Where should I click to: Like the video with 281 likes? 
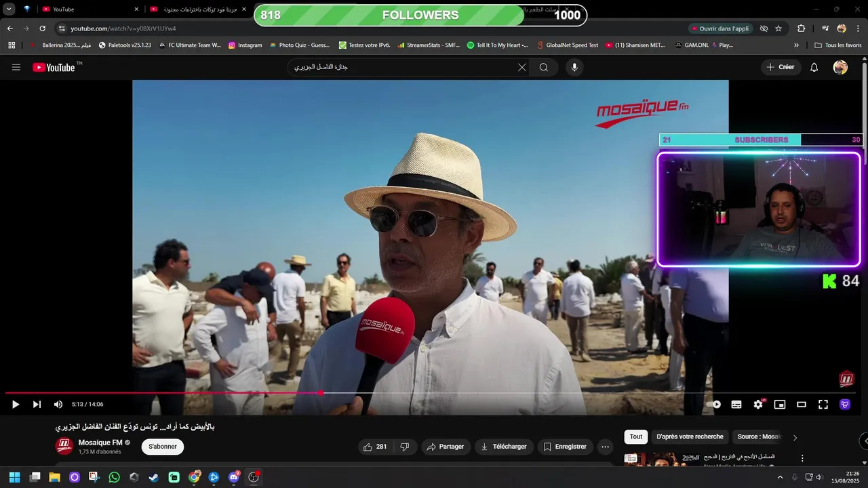click(375, 447)
